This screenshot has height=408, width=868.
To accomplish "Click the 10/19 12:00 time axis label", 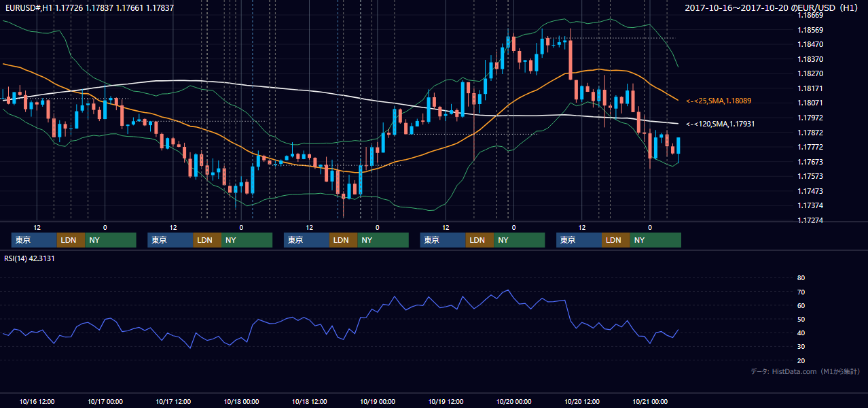I will tap(446, 401).
